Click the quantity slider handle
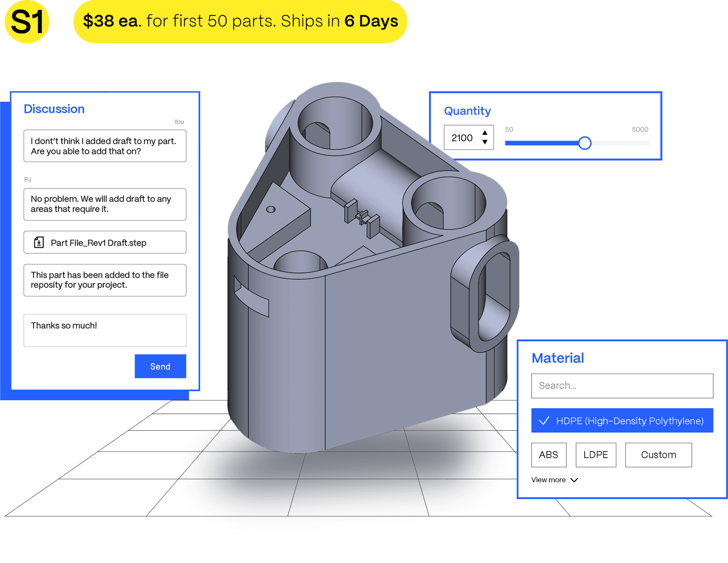The width and height of the screenshot is (728, 563). (x=584, y=143)
